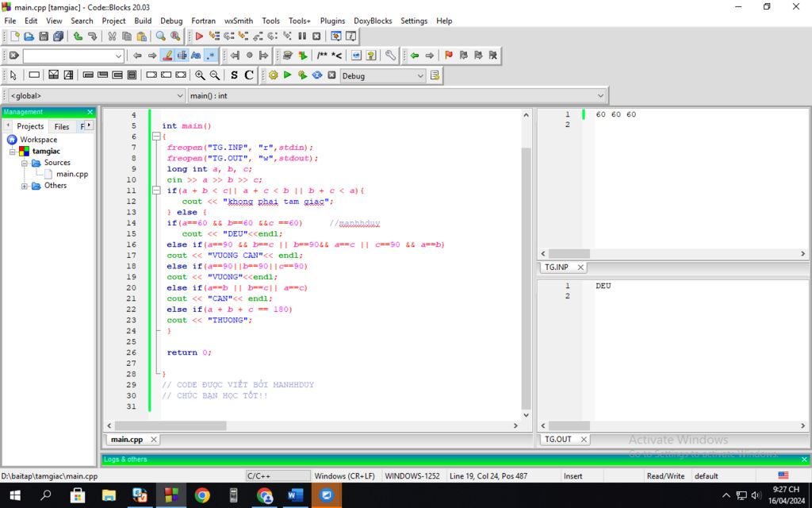This screenshot has height=508, width=812.
Task: Close the TG.OUT tab
Action: [584, 440]
